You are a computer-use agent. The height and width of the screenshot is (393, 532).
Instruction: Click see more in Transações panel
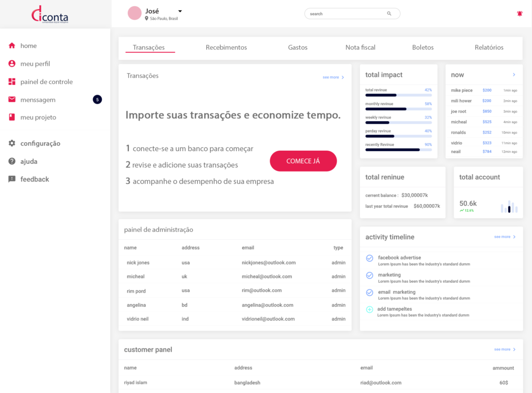click(333, 77)
